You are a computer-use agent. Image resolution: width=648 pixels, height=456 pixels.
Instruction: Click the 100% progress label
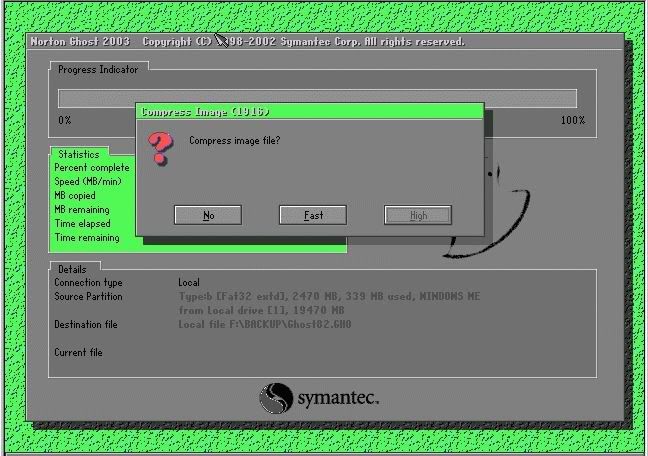[x=573, y=120]
